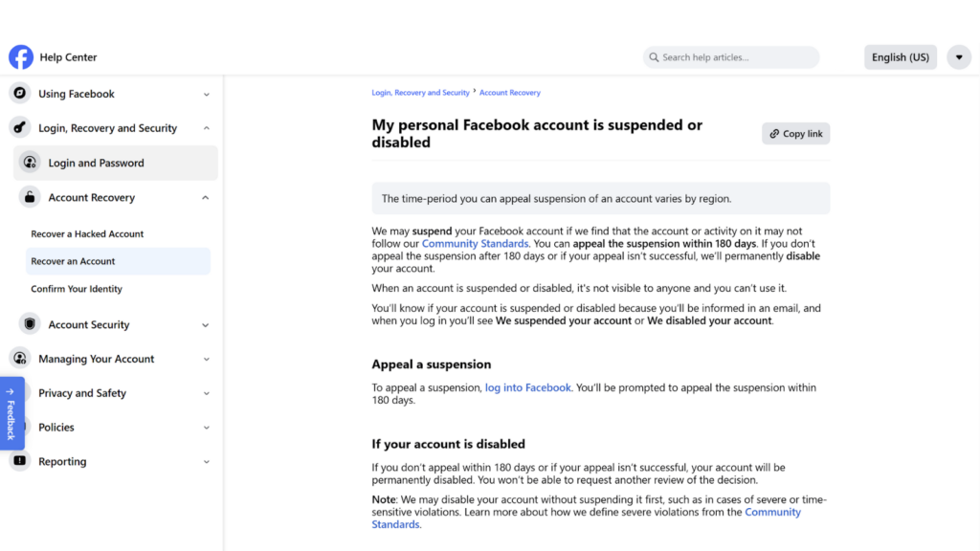Image resolution: width=980 pixels, height=551 pixels.
Task: Expand the Privacy and Safety chevron
Action: coord(207,393)
